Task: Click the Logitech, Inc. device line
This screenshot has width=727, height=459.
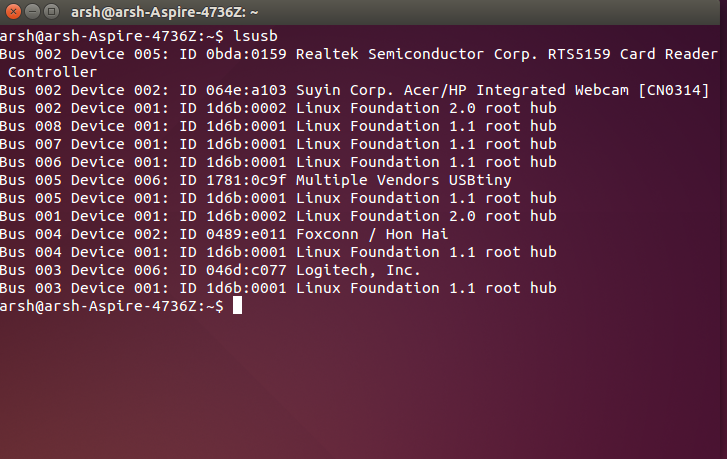Action: pos(210,270)
